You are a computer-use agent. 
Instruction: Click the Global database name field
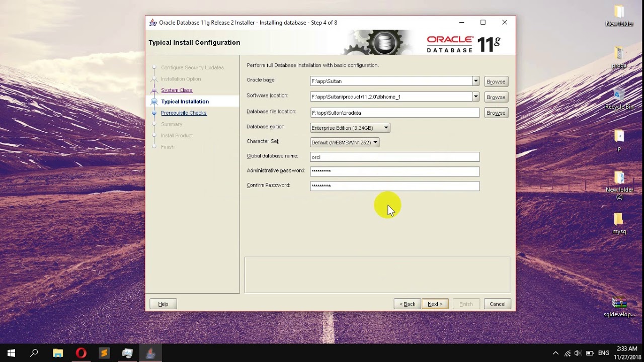(x=395, y=157)
